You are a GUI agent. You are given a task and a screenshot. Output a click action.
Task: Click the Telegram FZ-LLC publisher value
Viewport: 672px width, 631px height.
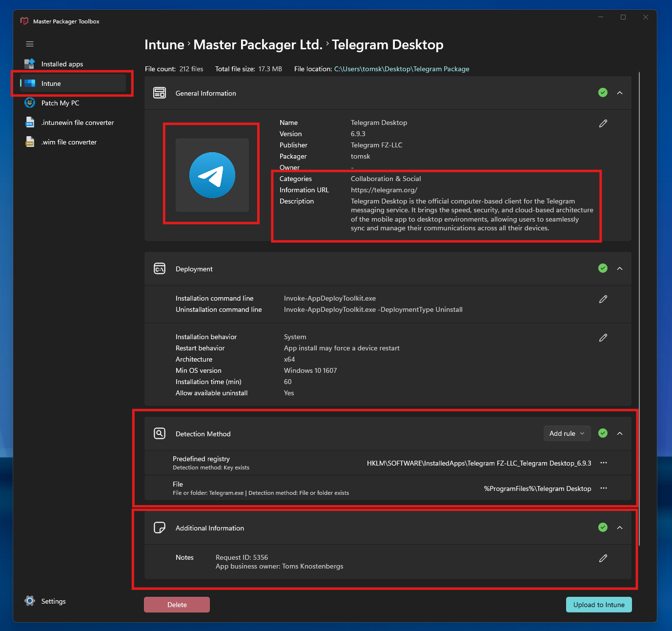click(376, 145)
